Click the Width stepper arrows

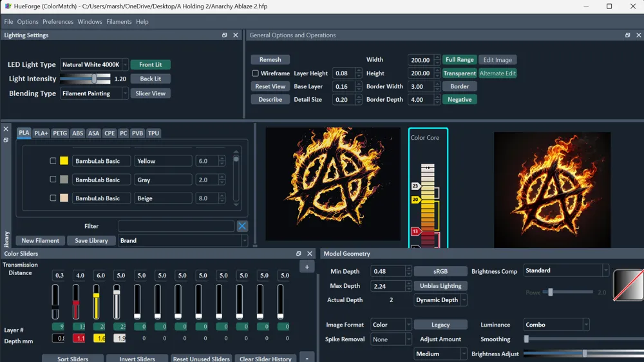[x=437, y=59]
